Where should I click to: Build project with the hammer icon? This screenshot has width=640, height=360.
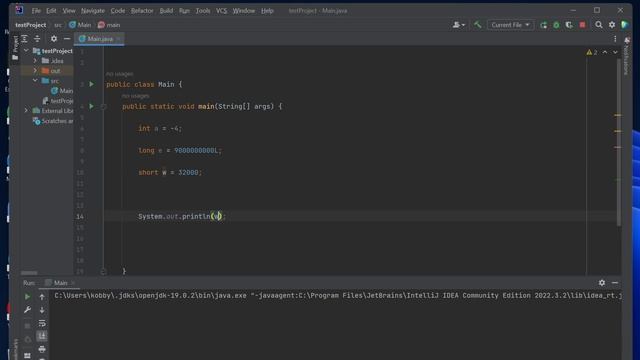[x=477, y=25]
